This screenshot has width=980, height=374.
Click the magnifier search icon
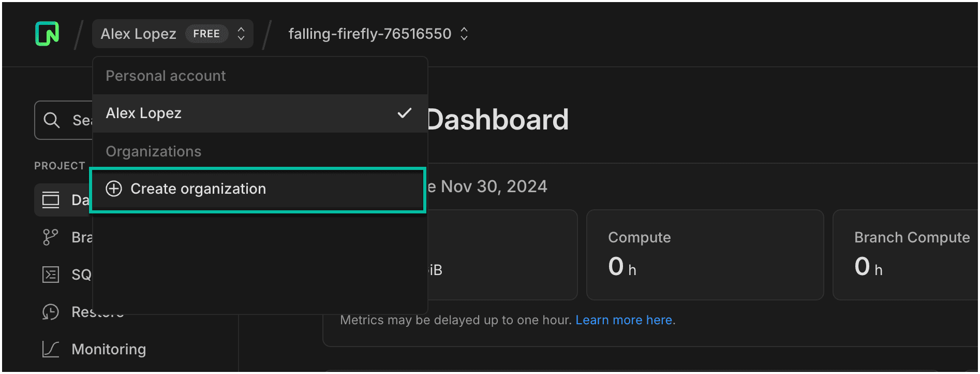tap(51, 120)
